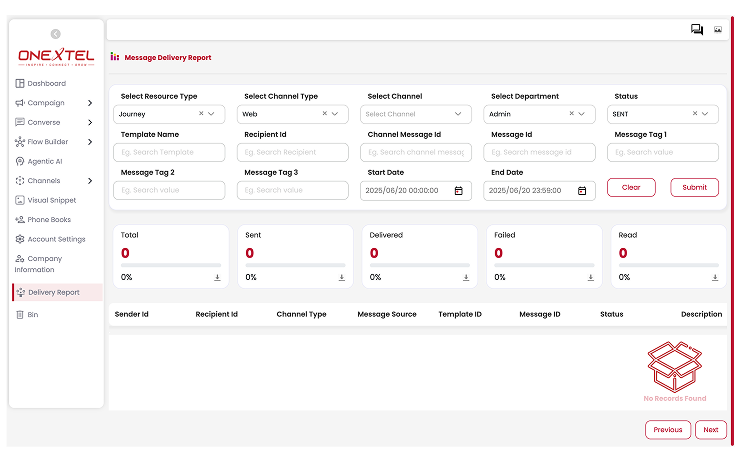Open the Select Channel dropdown
This screenshot has width=742, height=467.
[x=415, y=114]
